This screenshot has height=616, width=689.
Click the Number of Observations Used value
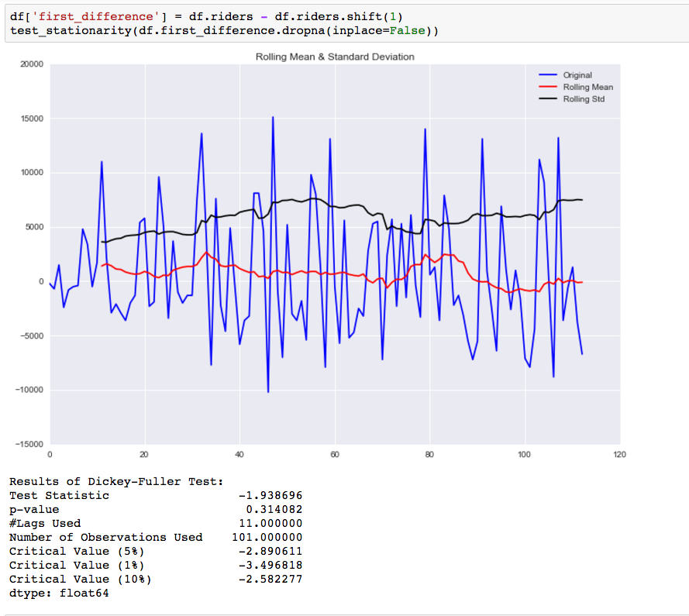[x=267, y=537]
